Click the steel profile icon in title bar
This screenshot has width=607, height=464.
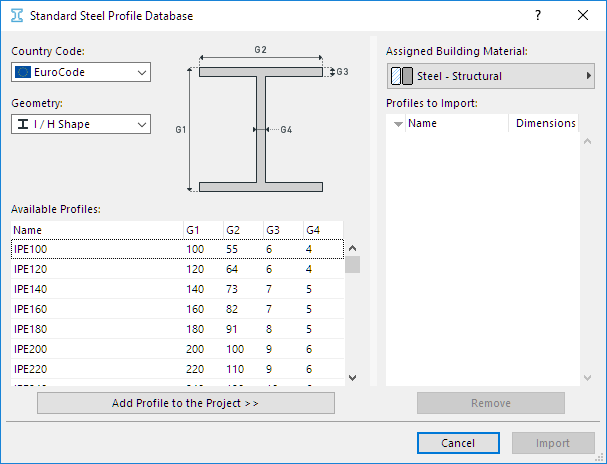click(16, 16)
